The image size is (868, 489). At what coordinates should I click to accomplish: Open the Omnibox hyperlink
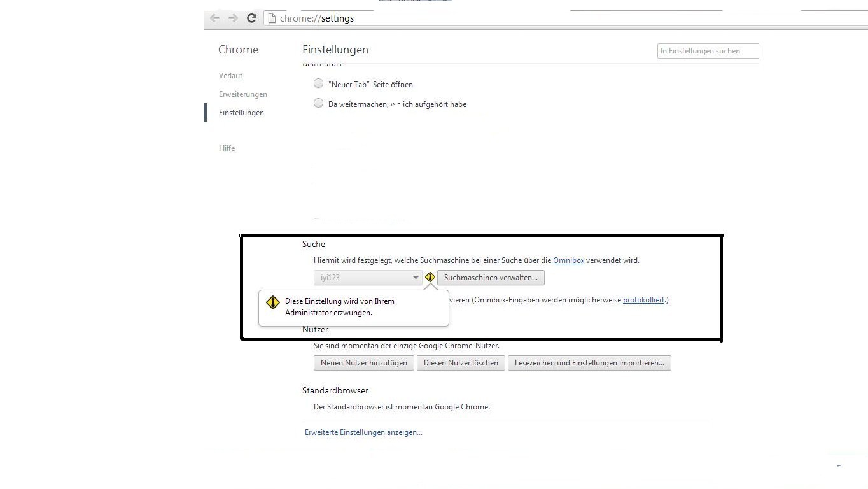[568, 260]
